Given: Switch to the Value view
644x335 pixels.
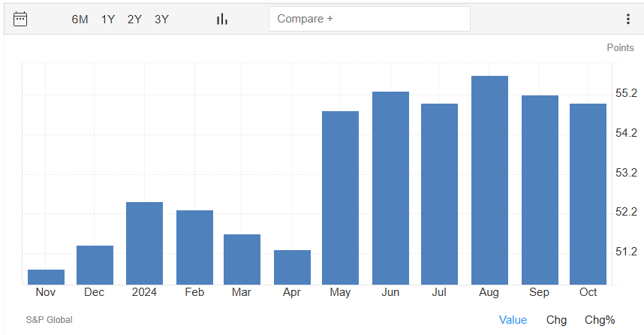Looking at the screenshot, I should [x=513, y=320].
